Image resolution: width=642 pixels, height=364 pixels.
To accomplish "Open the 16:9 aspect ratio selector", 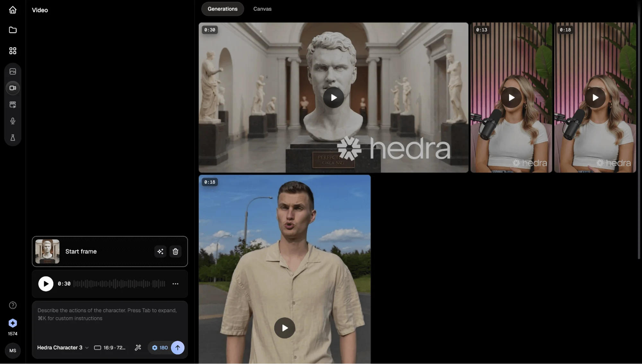I will tap(110, 348).
